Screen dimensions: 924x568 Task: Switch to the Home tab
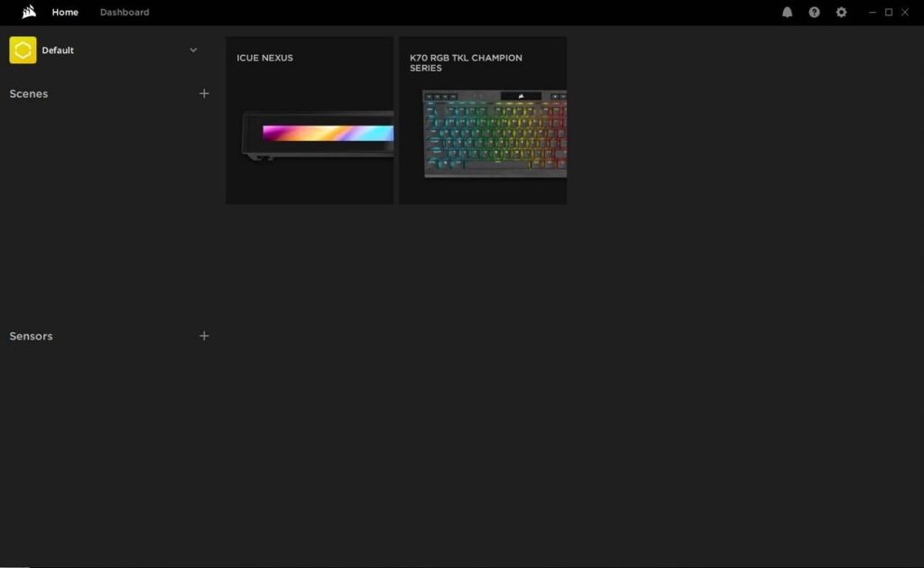[x=65, y=13]
